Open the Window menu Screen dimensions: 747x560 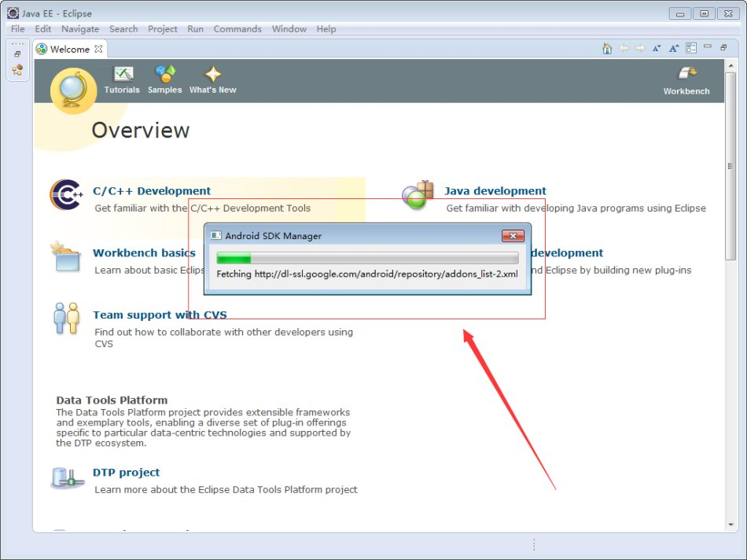(289, 29)
